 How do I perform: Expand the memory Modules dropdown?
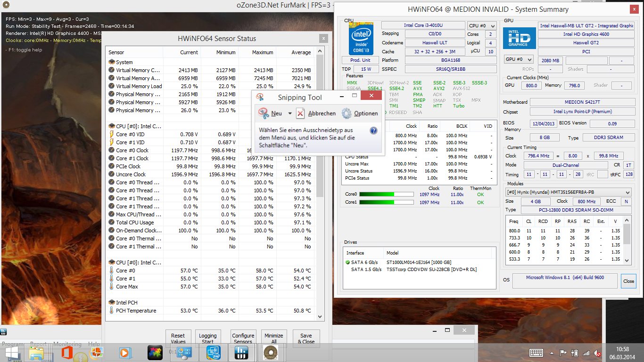click(x=568, y=192)
